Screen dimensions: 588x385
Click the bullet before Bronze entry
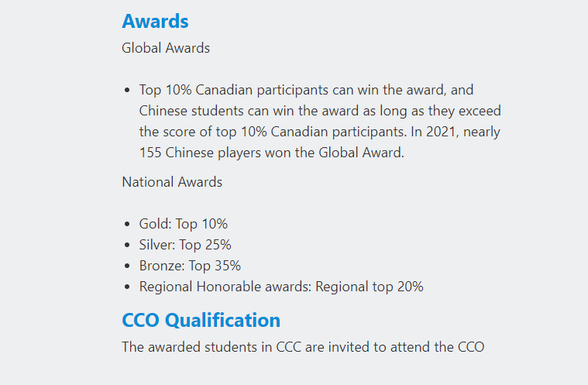point(127,266)
